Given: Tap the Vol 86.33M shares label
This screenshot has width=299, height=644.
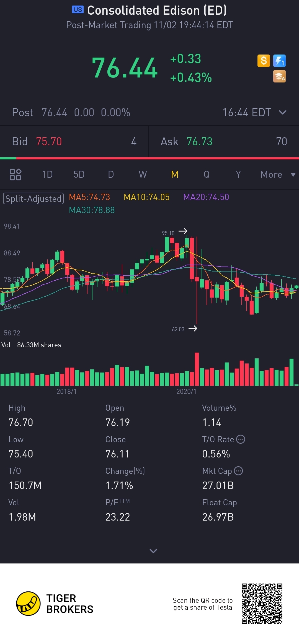Looking at the screenshot, I should tap(31, 345).
